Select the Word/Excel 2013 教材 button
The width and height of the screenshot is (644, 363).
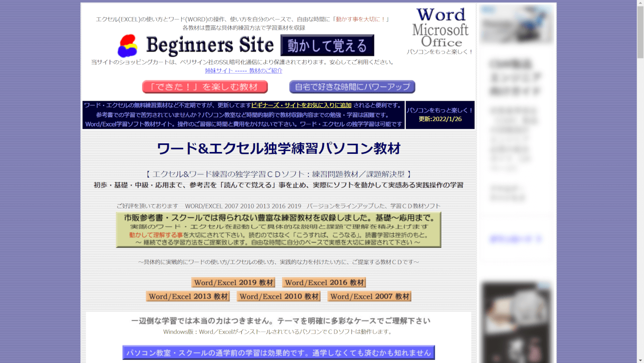pyautogui.click(x=188, y=296)
